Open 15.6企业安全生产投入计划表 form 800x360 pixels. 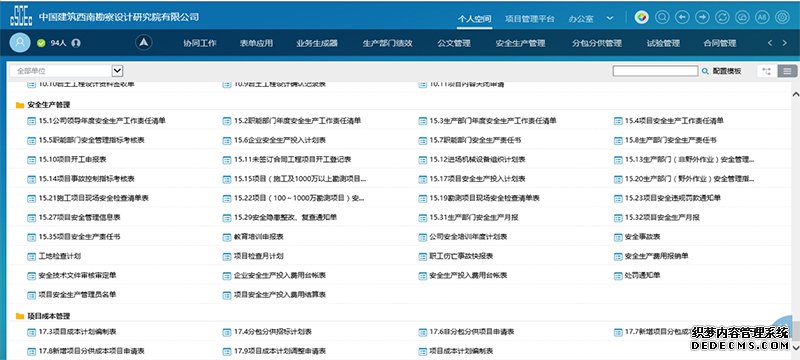280,140
